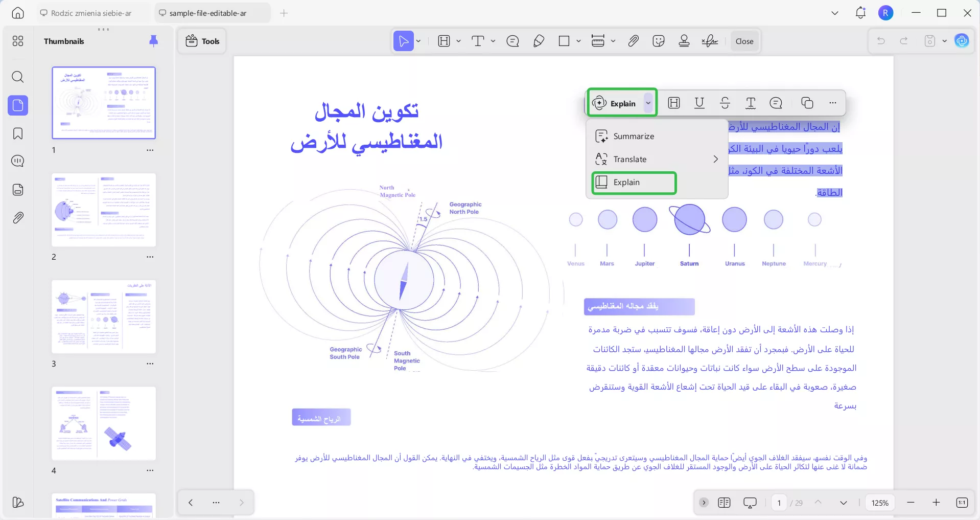Image resolution: width=980 pixels, height=520 pixels.
Task: Click the Close button in the toolbar
Action: click(x=744, y=41)
